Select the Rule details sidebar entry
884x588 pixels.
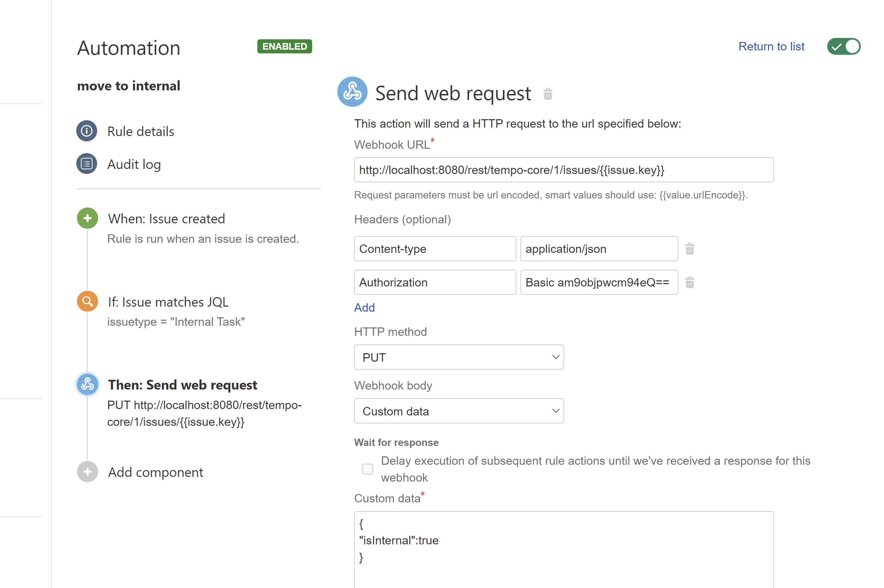141,131
